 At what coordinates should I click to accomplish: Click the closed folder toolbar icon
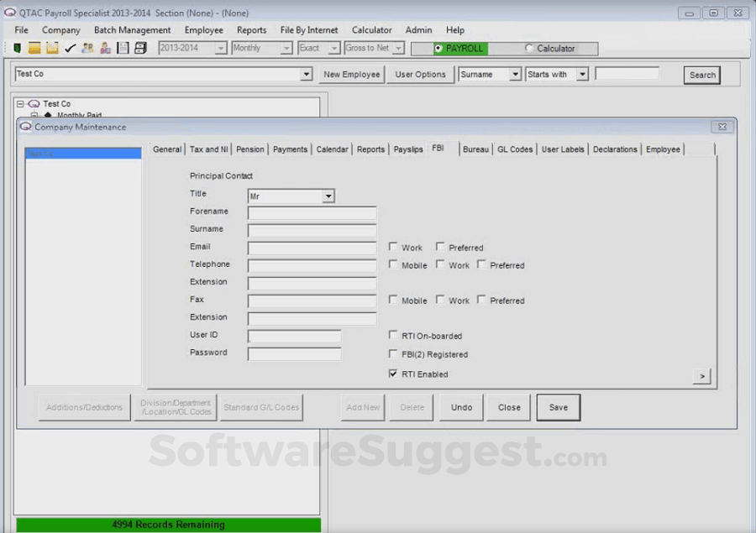(34, 48)
